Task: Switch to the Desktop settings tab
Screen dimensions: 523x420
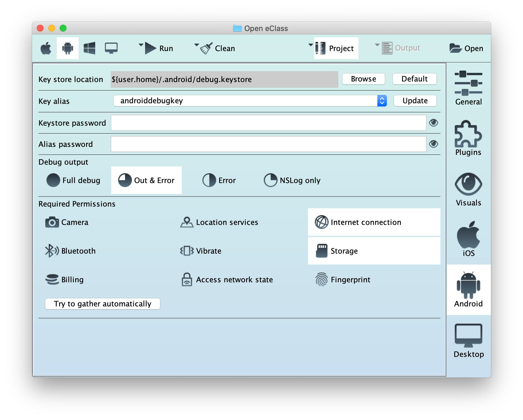Action: pyautogui.click(x=468, y=340)
